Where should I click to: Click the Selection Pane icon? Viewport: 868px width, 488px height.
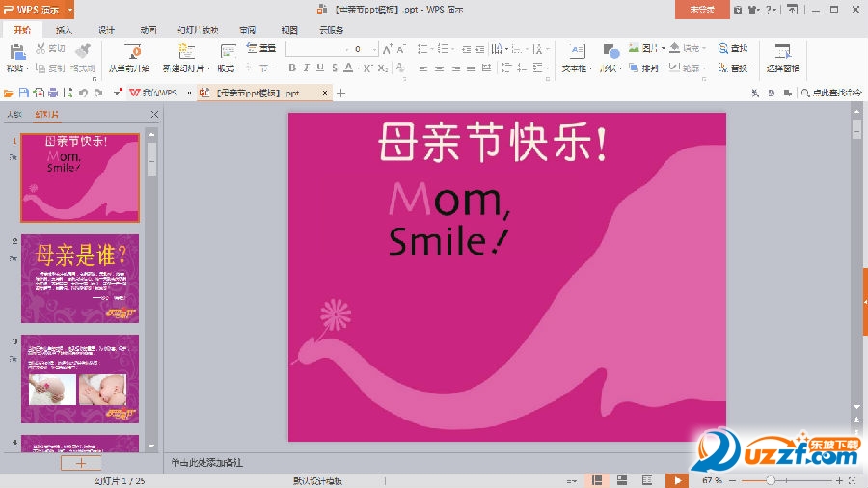[783, 51]
